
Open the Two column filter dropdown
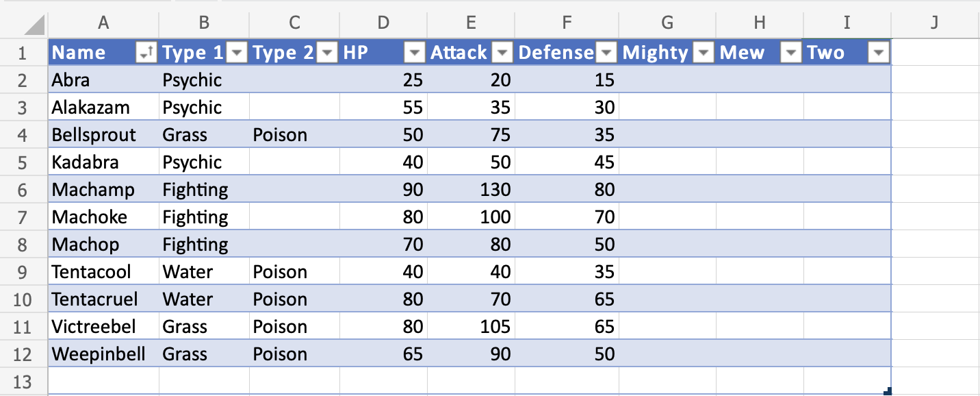pos(878,53)
